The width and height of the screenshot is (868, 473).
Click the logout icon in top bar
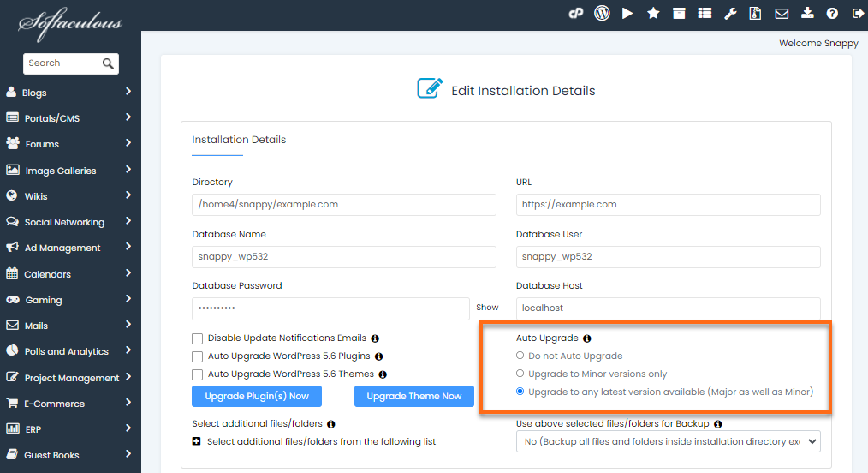point(858,14)
